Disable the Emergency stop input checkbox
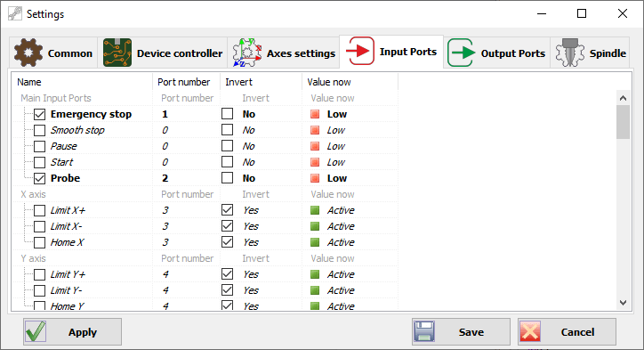This screenshot has height=350, width=644. (x=39, y=114)
